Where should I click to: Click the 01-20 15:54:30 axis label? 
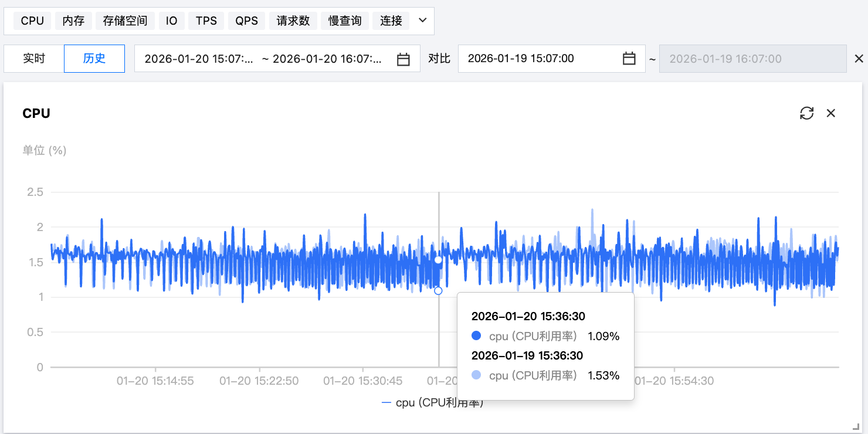(674, 381)
